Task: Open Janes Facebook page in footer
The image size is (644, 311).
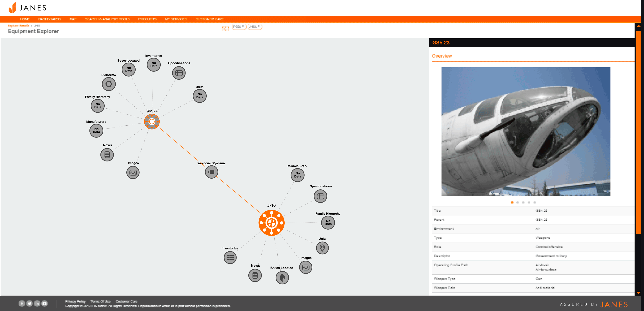Action: click(22, 304)
